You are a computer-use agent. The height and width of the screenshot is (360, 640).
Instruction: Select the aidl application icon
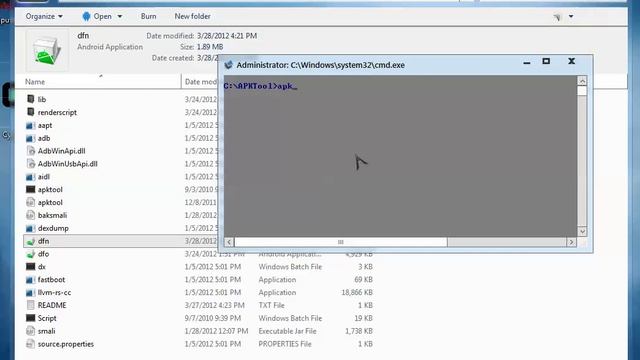tap(31, 177)
